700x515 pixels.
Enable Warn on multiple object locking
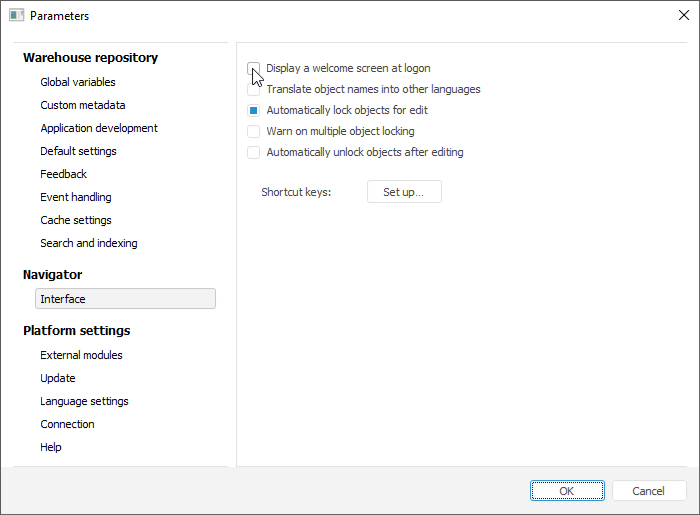[254, 131]
